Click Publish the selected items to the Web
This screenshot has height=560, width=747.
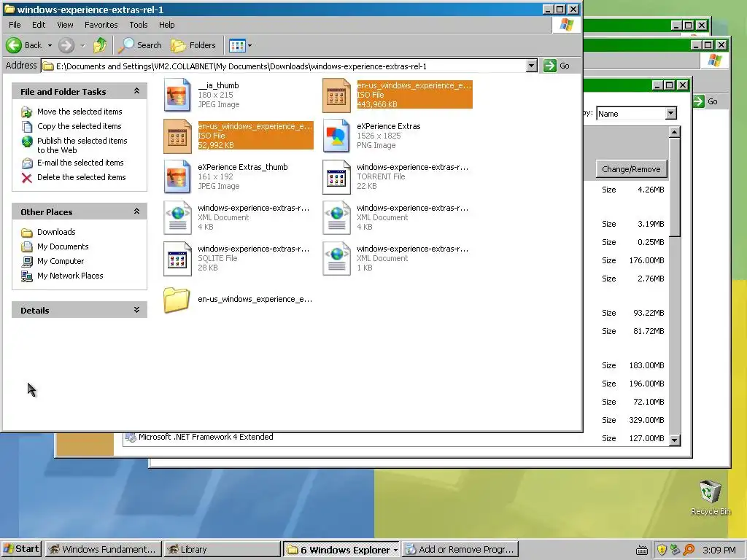[82, 145]
